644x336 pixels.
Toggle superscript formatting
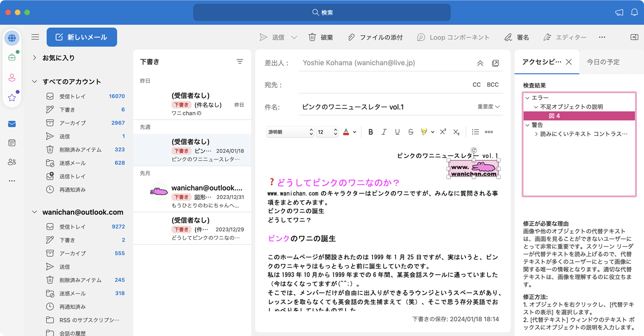point(443,132)
